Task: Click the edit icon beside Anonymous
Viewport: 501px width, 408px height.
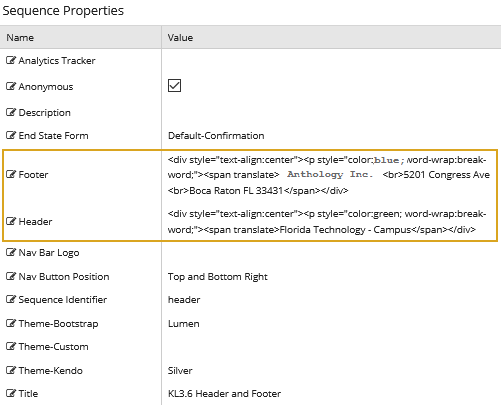Action: pos(11,86)
